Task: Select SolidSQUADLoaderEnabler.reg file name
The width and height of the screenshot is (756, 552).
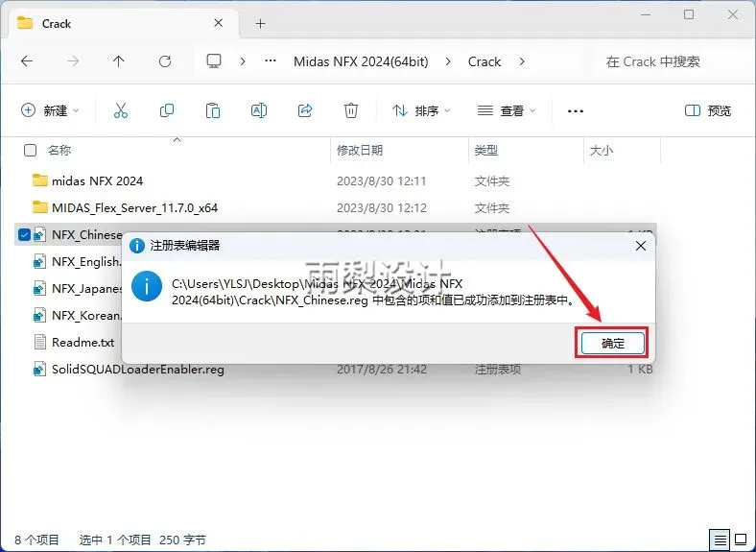Action: pyautogui.click(x=138, y=370)
